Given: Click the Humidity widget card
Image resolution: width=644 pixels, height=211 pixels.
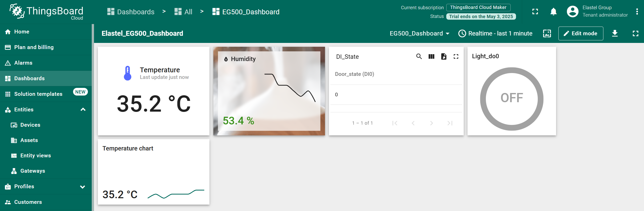Looking at the screenshot, I should click(x=269, y=91).
